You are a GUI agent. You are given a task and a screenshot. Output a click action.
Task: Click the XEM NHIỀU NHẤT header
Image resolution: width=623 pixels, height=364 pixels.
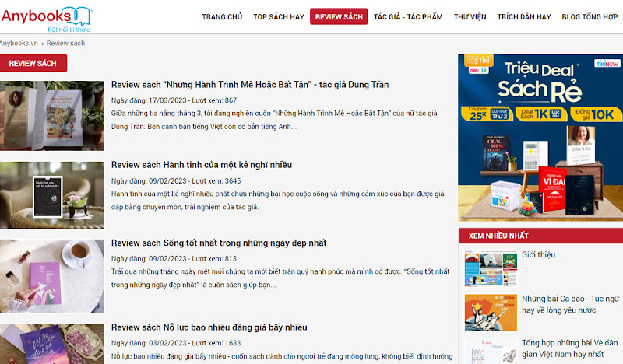click(x=540, y=236)
